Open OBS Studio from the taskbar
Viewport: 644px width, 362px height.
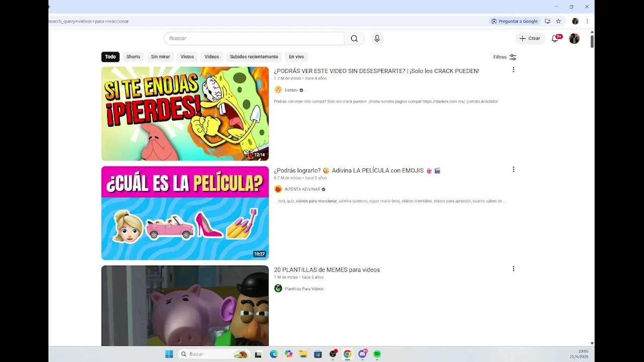[333, 354]
